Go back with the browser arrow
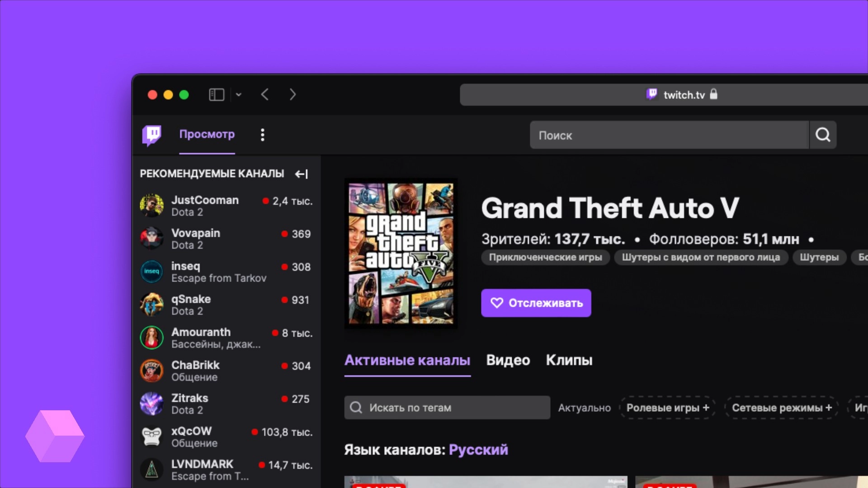This screenshot has width=868, height=488. (265, 94)
